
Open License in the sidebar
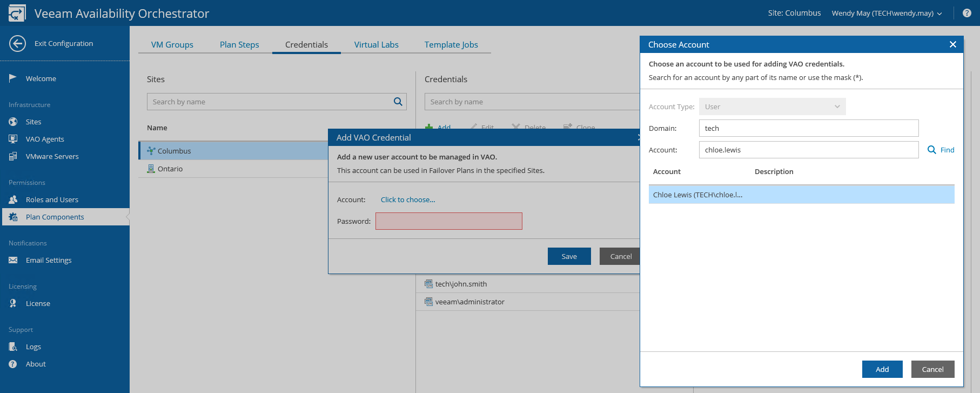pos(38,303)
